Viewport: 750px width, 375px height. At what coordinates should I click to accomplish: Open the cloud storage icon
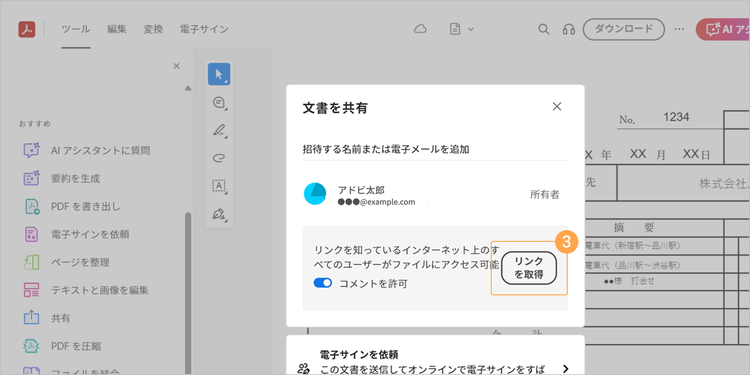[420, 29]
